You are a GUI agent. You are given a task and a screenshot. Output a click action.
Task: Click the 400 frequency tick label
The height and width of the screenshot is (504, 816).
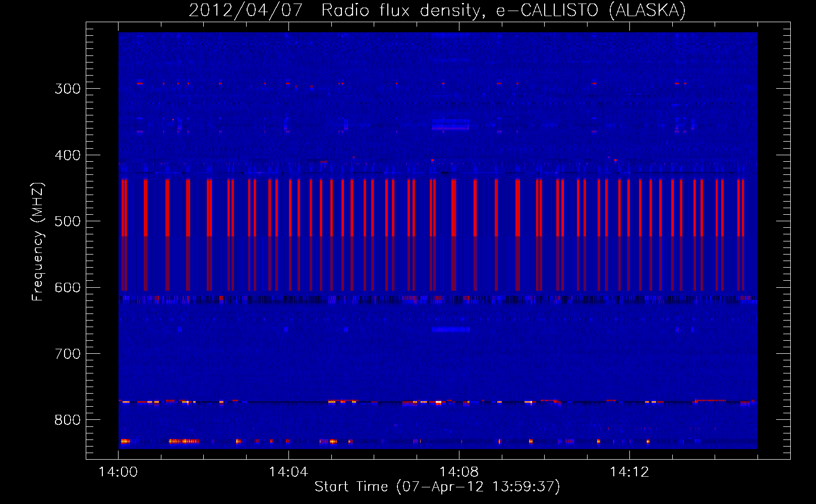coord(68,155)
